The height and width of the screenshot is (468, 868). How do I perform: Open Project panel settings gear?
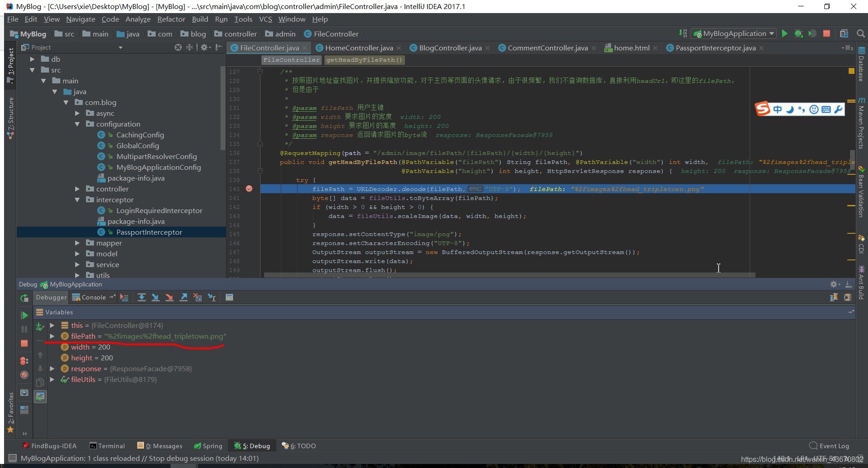(x=205, y=47)
